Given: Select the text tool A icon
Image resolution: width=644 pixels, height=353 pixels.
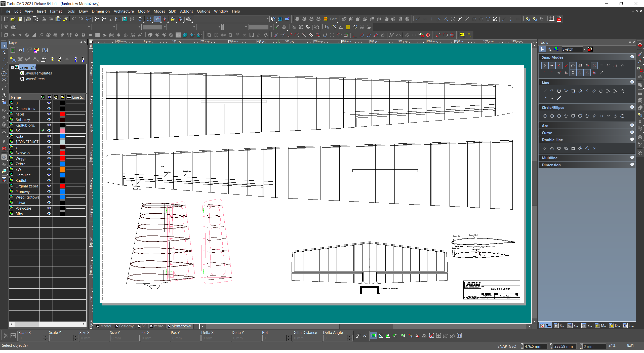Looking at the screenshot, I should (x=4, y=95).
